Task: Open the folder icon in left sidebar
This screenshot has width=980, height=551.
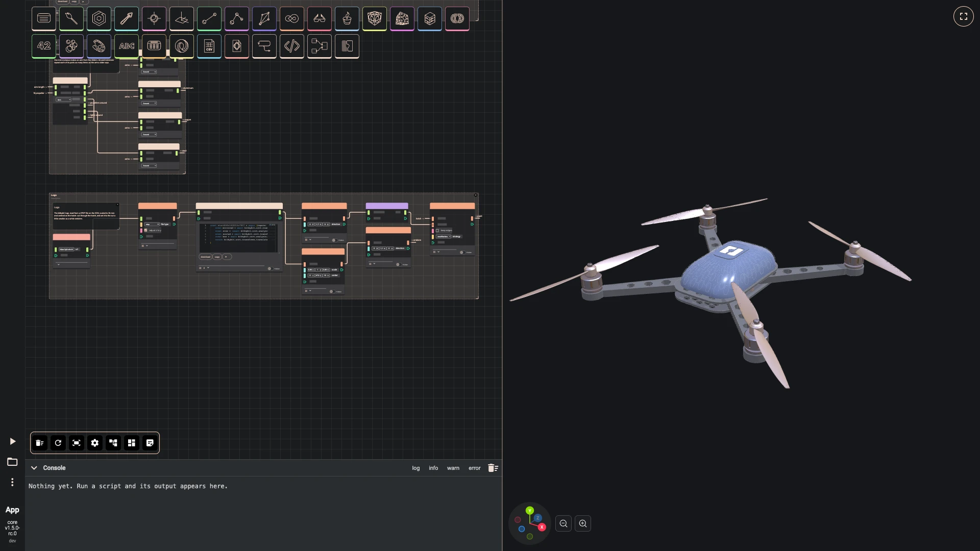Action: click(x=12, y=462)
